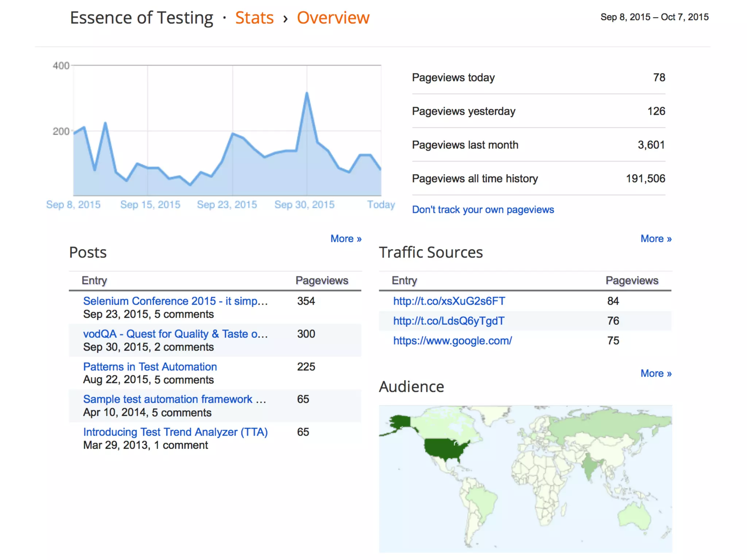Click the Sep 30 peak on pageviews chart
This screenshot has height=560, width=747.
tap(307, 93)
